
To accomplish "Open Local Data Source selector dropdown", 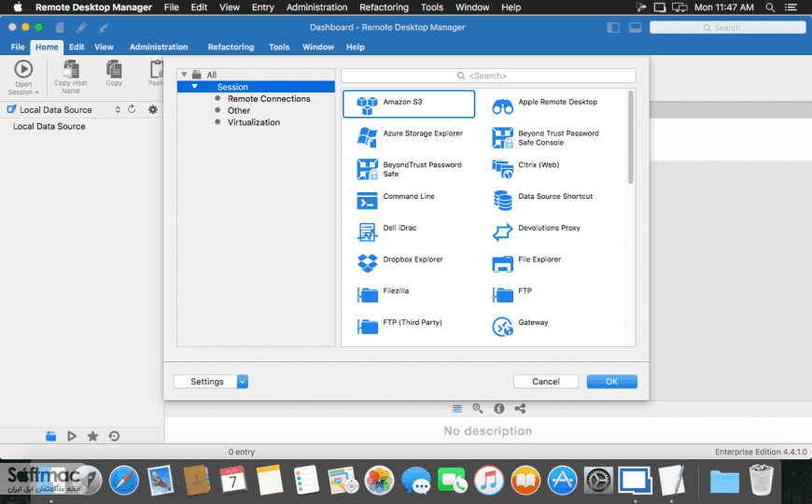I will [118, 109].
